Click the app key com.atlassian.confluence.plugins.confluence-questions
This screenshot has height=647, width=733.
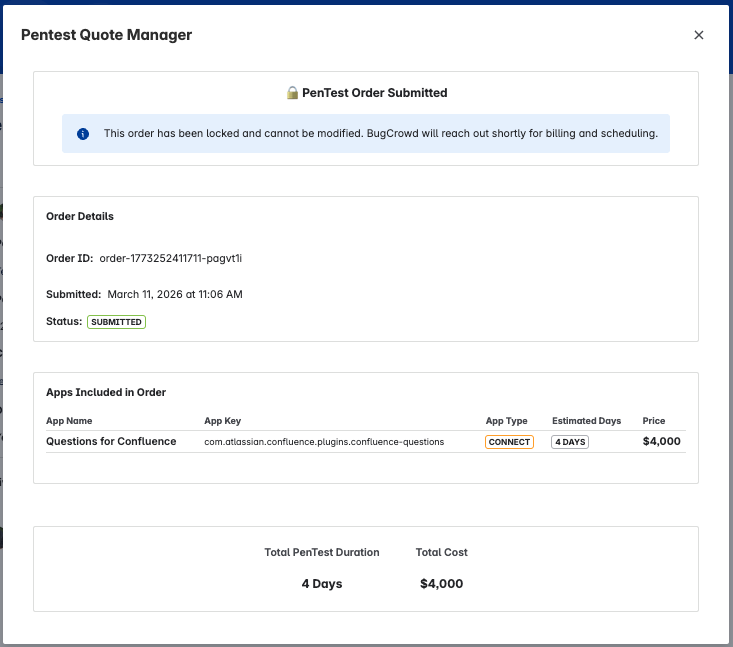click(324, 442)
